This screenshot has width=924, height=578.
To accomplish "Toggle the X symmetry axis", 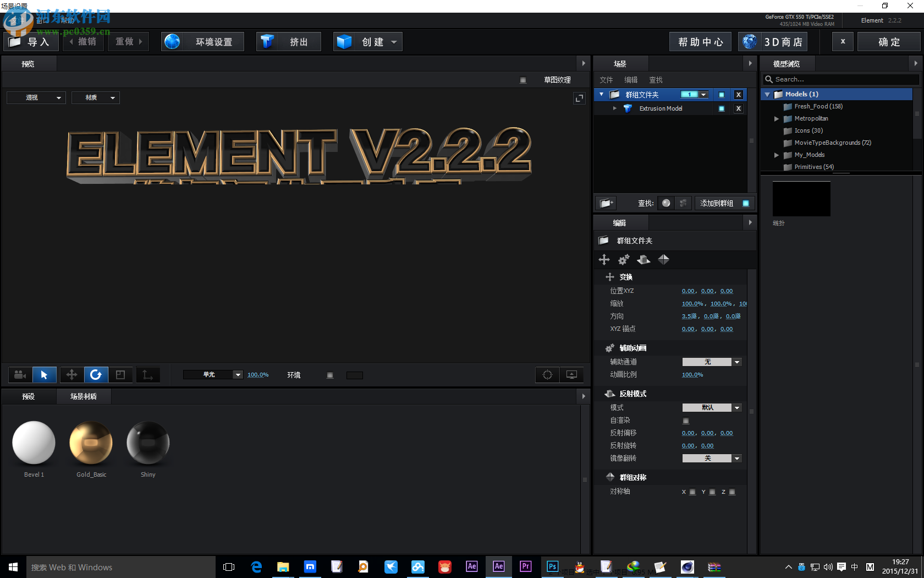I will coord(692,492).
